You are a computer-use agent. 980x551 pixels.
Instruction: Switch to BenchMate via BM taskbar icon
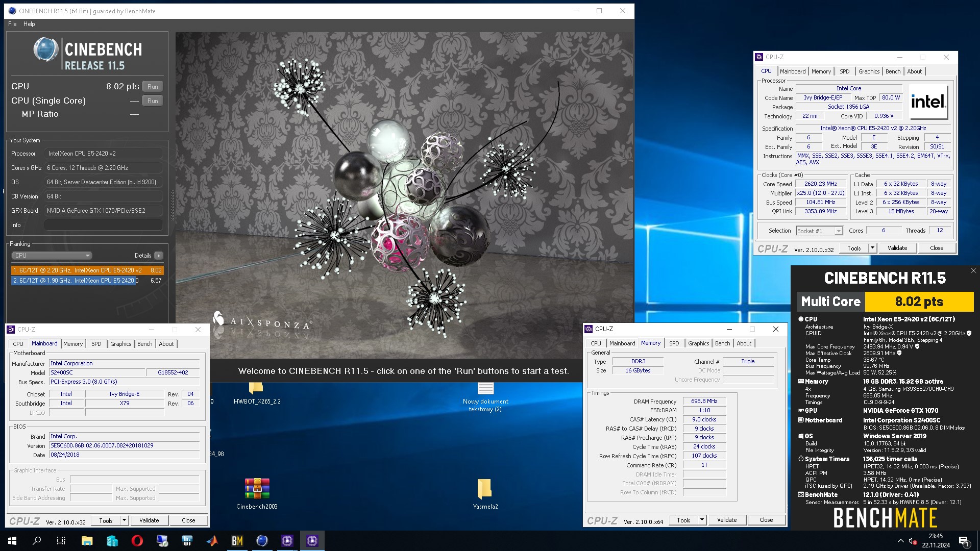237,541
